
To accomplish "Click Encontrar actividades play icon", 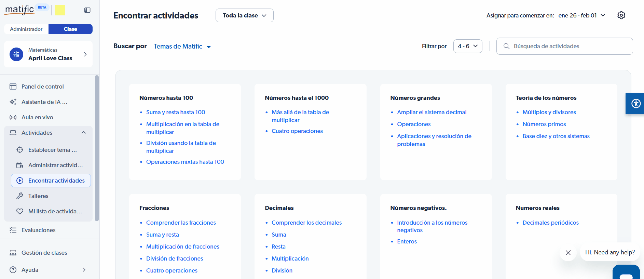I will (20, 181).
